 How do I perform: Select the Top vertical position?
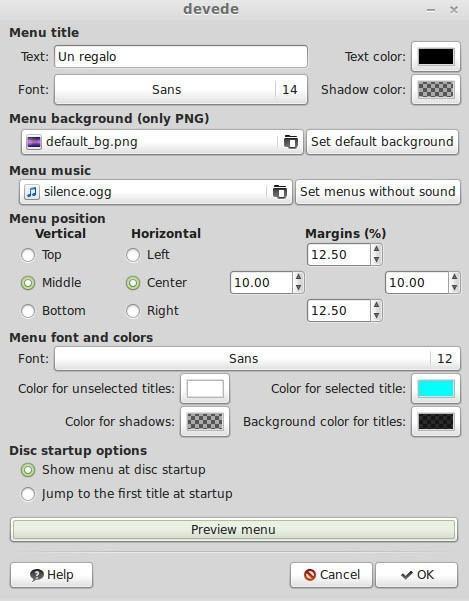pos(28,255)
